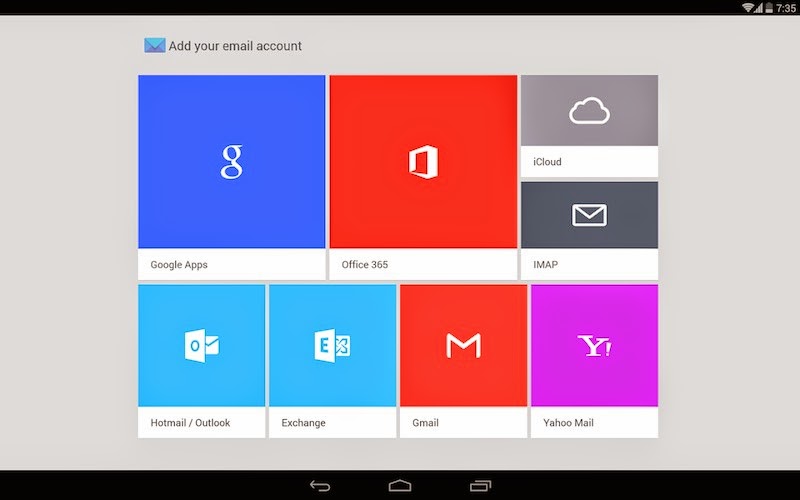
Task: Select the Gmail label
Action: click(426, 422)
